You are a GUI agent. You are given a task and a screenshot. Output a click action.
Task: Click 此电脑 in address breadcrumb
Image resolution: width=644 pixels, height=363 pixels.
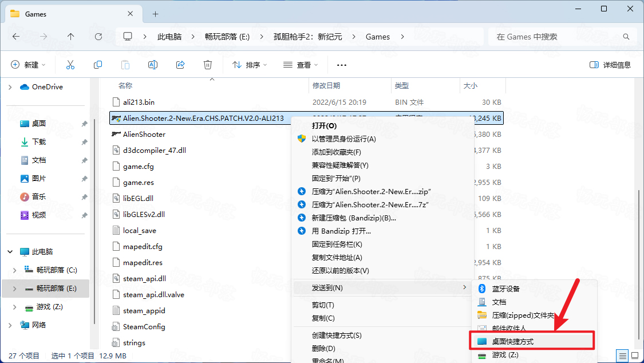point(169,37)
